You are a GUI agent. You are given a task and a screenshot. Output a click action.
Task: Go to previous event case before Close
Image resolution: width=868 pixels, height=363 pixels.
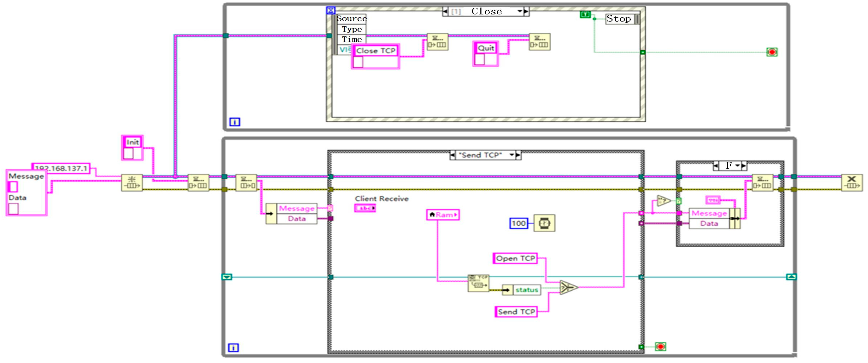pos(446,12)
